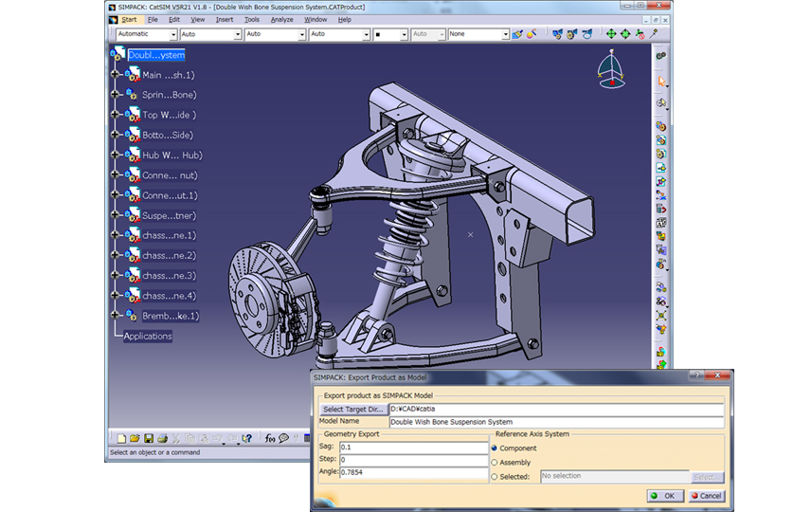Open the Start menu

(x=129, y=20)
